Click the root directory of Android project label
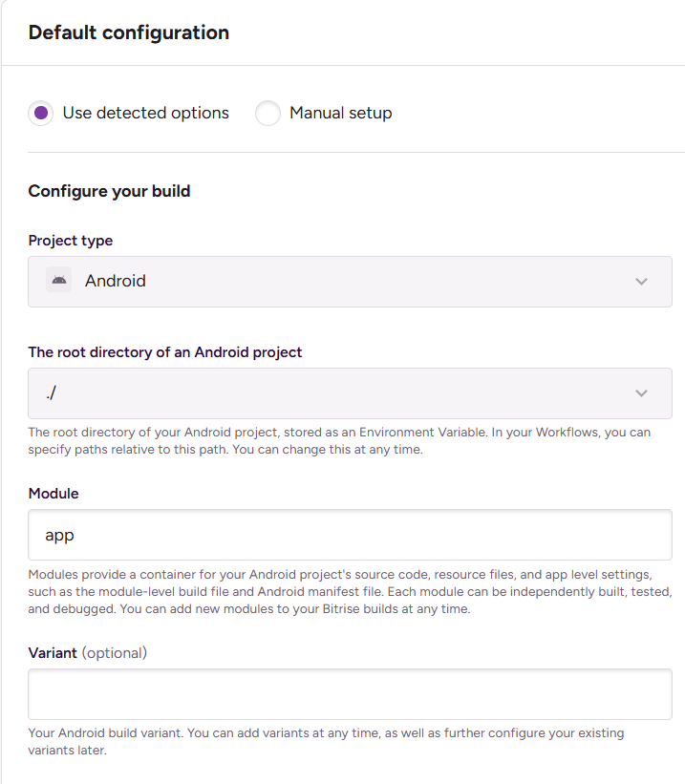 [165, 351]
